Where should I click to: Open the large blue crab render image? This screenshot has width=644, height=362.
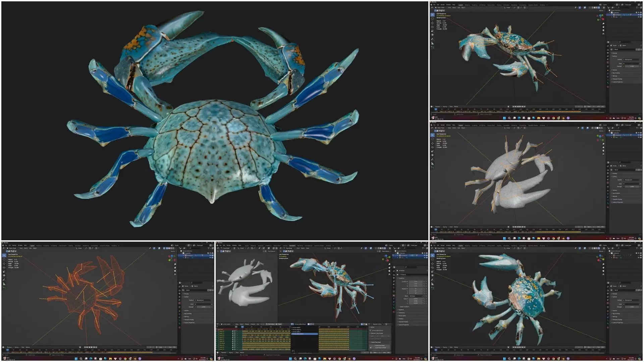click(x=215, y=121)
